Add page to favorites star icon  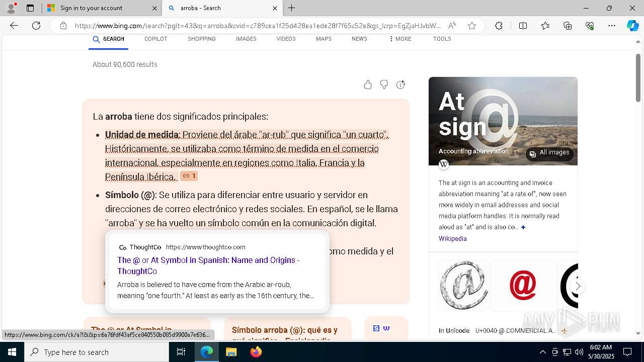tap(472, 26)
